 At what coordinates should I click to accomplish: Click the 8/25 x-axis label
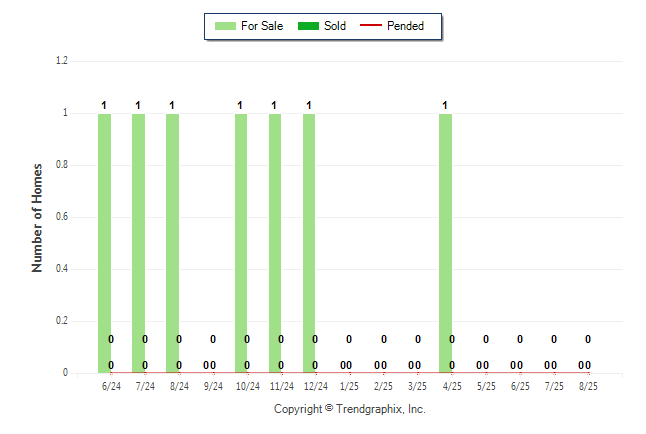click(588, 387)
